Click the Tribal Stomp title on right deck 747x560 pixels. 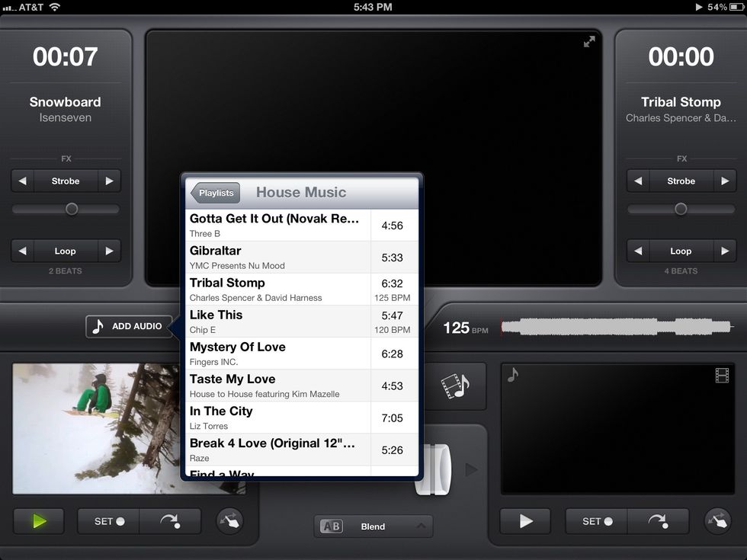pyautogui.click(x=681, y=102)
